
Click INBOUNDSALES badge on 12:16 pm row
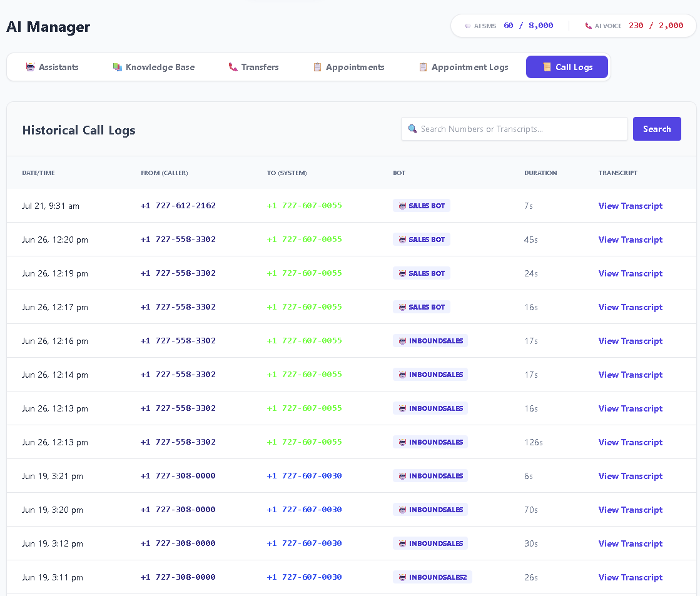point(430,341)
